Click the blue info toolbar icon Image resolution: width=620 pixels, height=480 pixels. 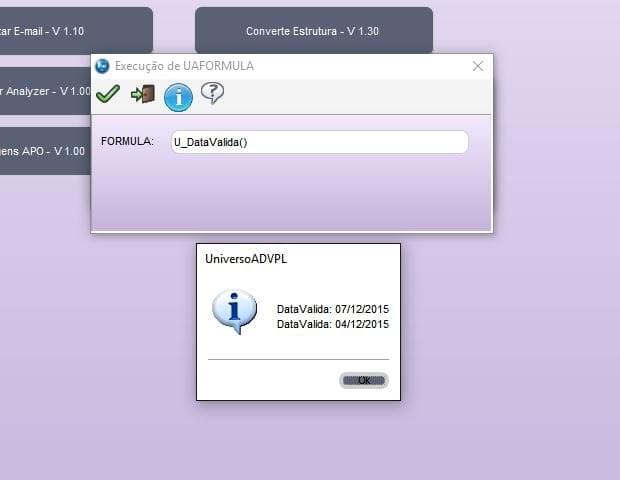pos(178,96)
